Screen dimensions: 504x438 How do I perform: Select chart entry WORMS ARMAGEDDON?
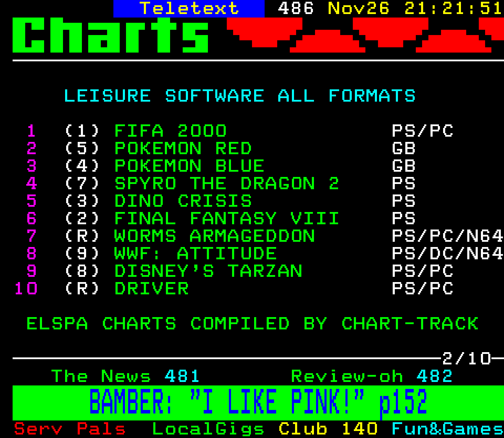pos(215,236)
